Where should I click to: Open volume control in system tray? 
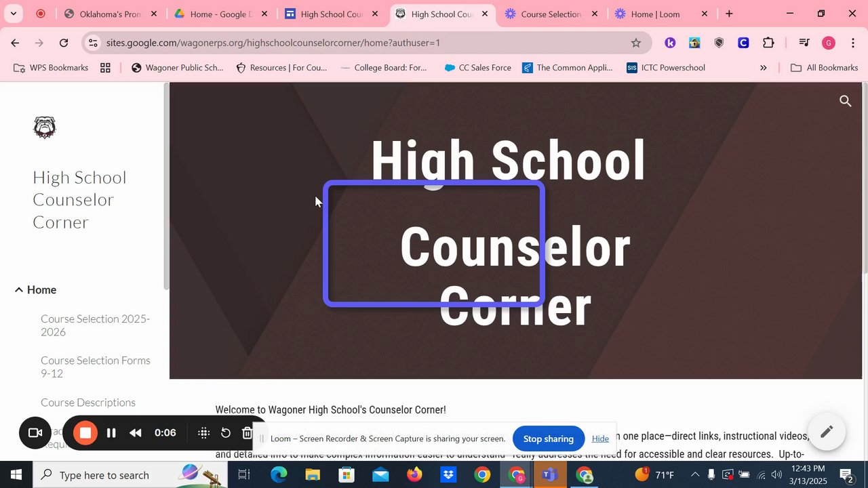coord(777,474)
